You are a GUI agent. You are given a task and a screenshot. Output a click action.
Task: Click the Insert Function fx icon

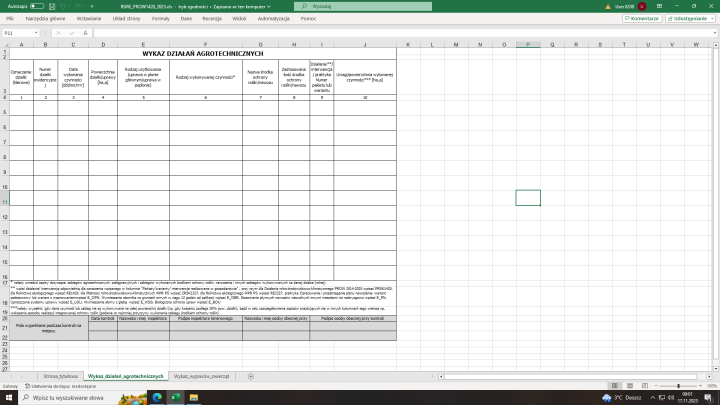(85, 32)
